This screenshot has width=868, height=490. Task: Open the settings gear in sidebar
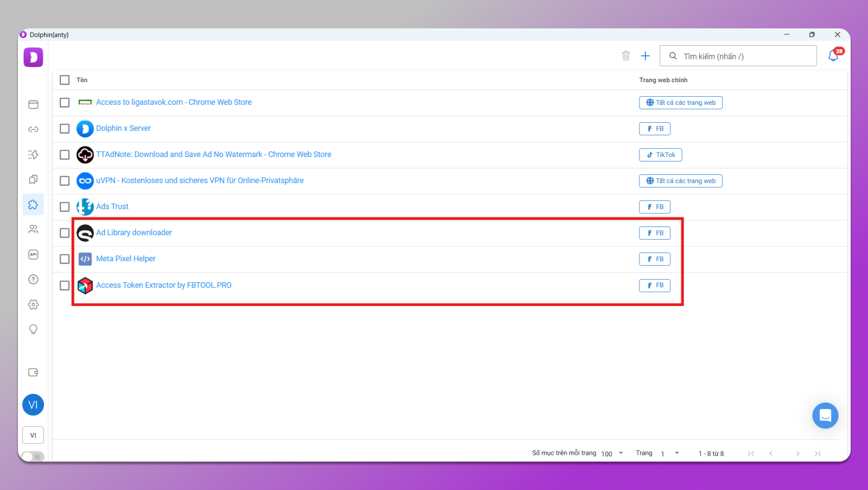[33, 304]
